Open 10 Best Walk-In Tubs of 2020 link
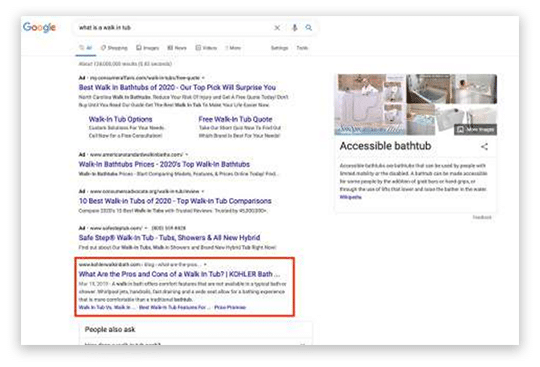540x367 pixels. coord(175,201)
